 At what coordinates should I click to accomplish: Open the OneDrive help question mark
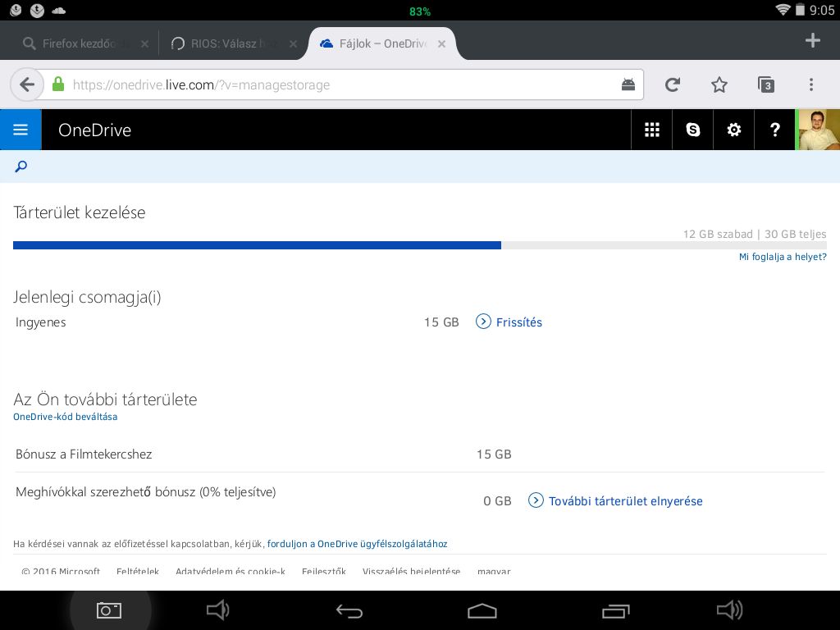774,130
